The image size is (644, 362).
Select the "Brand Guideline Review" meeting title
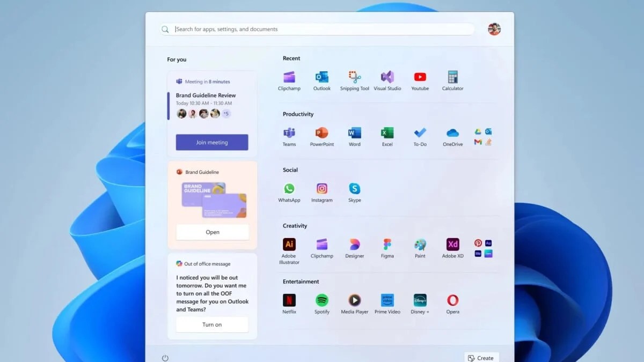coord(206,95)
